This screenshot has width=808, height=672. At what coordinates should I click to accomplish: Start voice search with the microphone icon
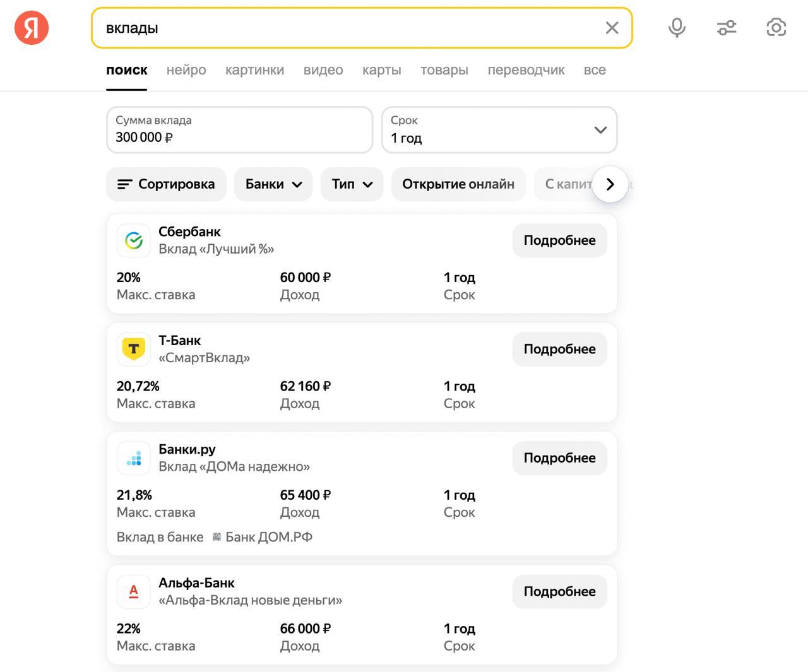pyautogui.click(x=677, y=28)
